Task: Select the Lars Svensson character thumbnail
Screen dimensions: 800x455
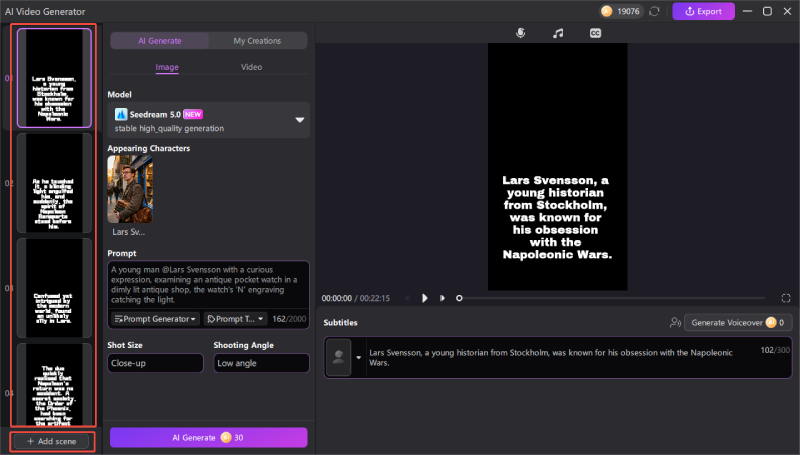Action: [x=130, y=189]
